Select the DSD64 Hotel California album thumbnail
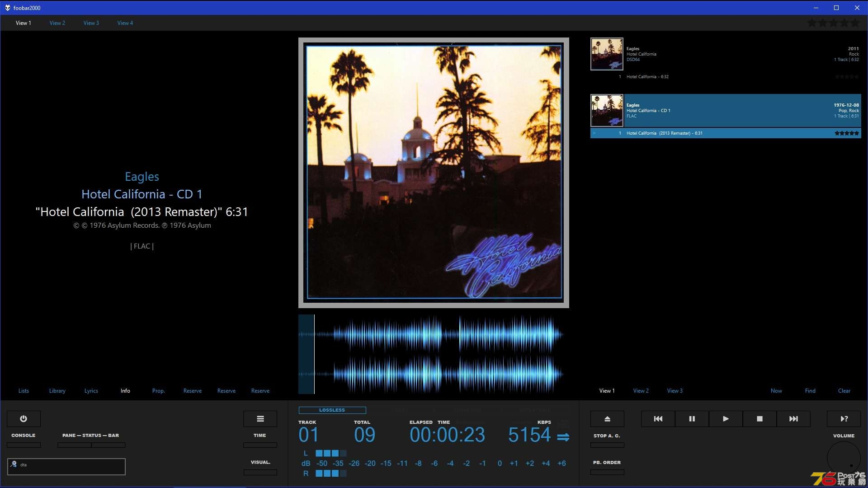 tap(607, 54)
